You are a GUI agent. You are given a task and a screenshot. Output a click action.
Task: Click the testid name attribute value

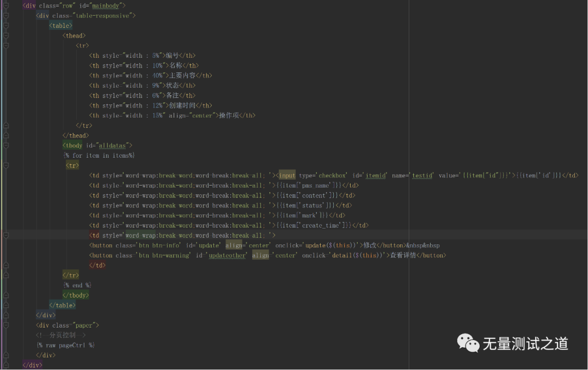tap(422, 175)
